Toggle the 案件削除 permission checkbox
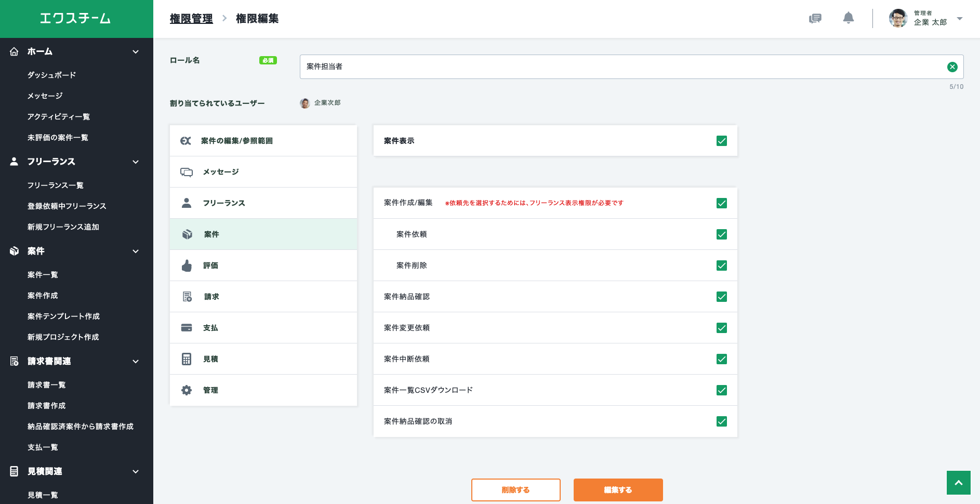The height and width of the screenshot is (504, 980). 721,266
